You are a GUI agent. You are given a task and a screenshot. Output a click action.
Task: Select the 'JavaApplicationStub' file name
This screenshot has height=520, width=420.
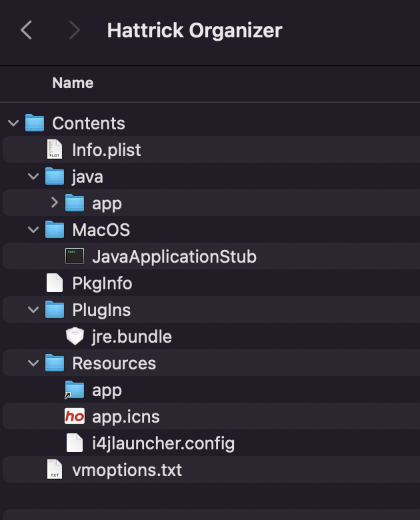(x=175, y=257)
